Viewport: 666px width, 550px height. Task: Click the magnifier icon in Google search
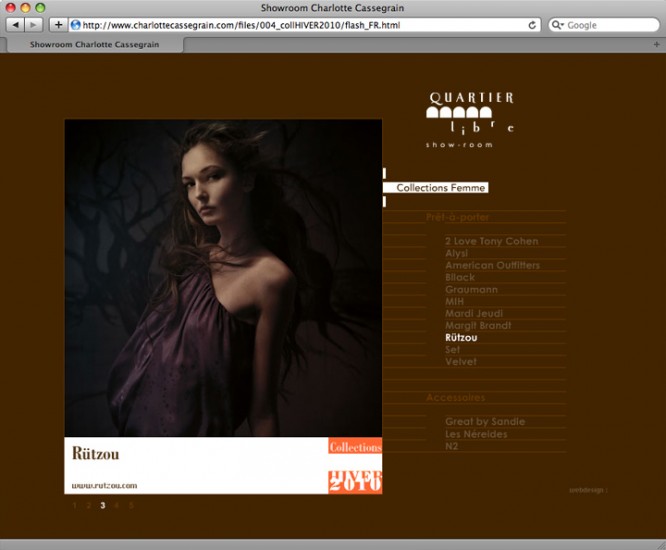click(557, 24)
